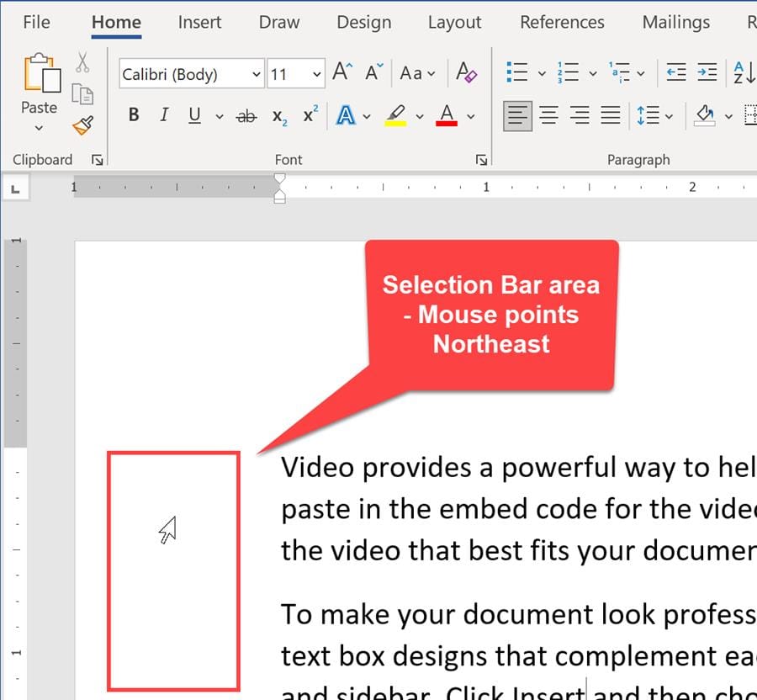Apply italic formatting

163,115
